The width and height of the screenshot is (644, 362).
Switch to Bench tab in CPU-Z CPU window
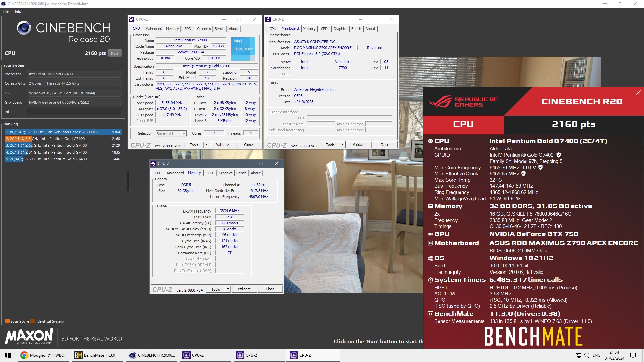click(220, 29)
